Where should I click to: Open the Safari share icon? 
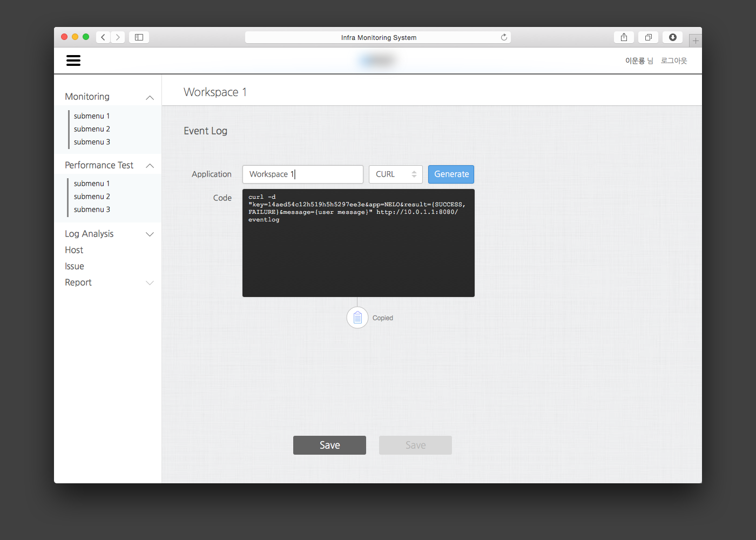(x=624, y=37)
